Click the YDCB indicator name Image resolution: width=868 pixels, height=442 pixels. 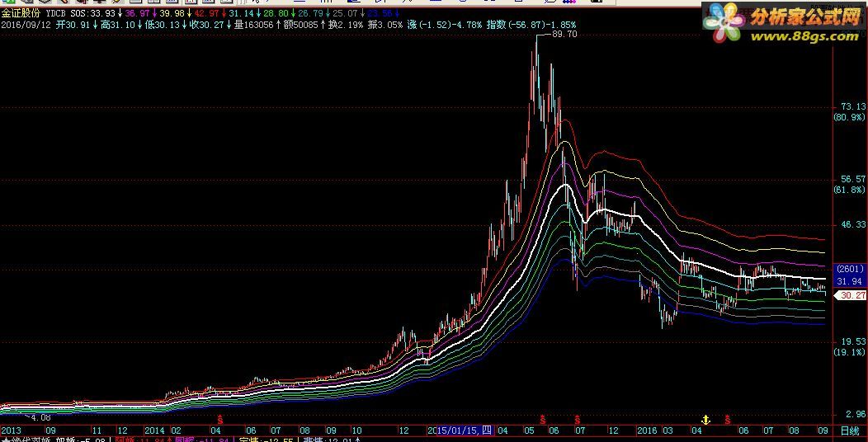pos(57,13)
